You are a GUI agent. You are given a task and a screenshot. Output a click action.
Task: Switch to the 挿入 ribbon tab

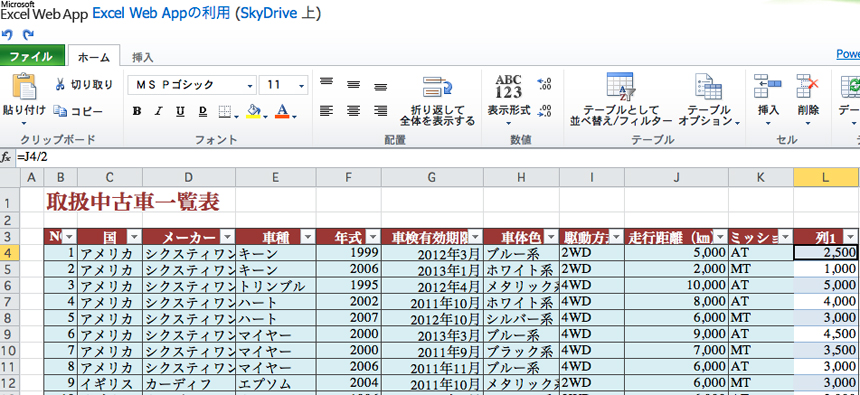click(143, 57)
